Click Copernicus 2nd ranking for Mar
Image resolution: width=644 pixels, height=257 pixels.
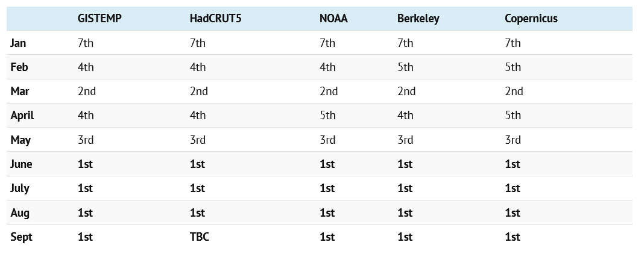click(x=514, y=91)
